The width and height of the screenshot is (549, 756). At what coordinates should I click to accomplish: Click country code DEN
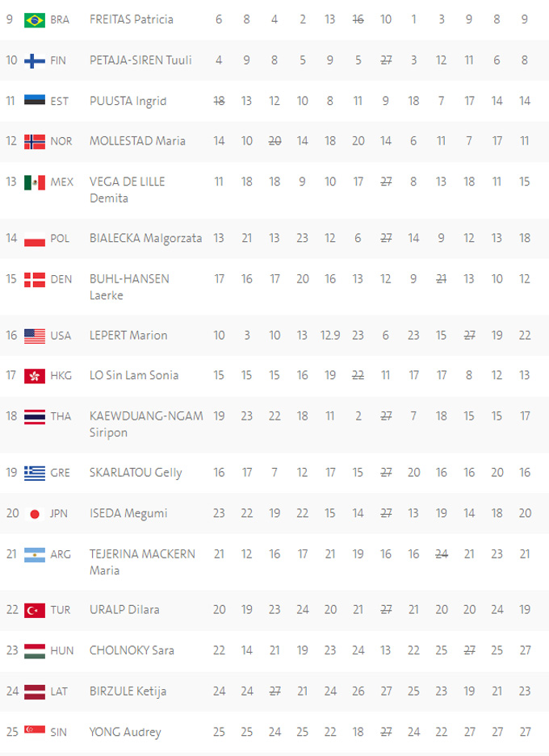click(x=61, y=279)
